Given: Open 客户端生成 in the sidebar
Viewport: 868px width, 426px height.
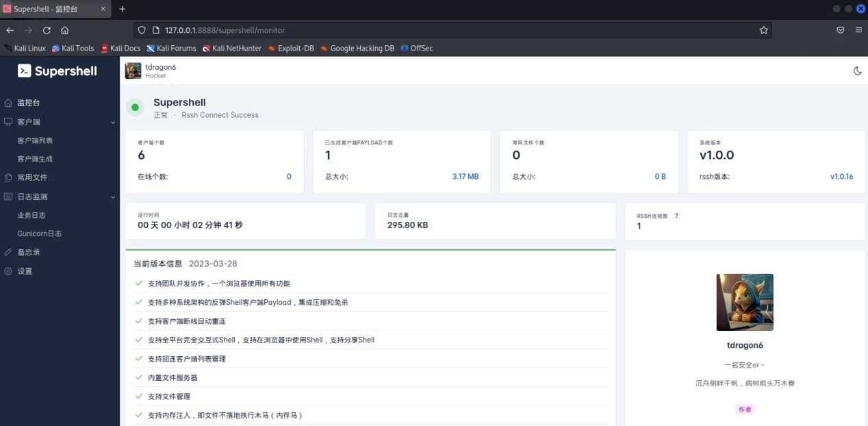Looking at the screenshot, I should pyautogui.click(x=35, y=159).
